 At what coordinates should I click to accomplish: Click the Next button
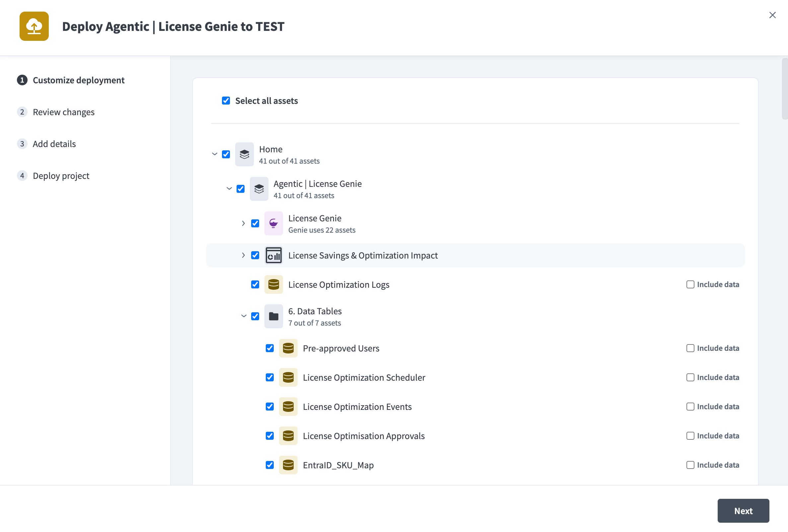tap(743, 511)
